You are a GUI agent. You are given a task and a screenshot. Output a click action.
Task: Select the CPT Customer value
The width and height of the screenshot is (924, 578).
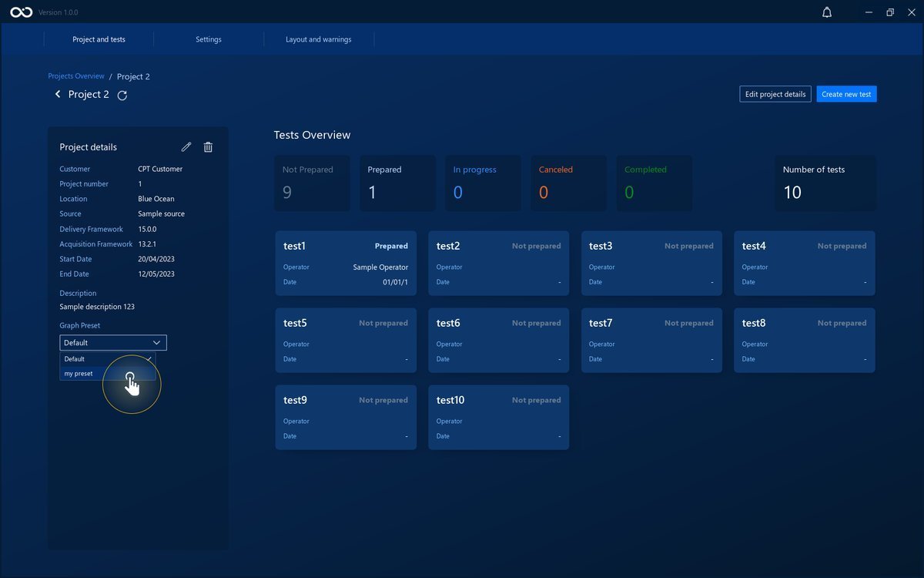(160, 169)
